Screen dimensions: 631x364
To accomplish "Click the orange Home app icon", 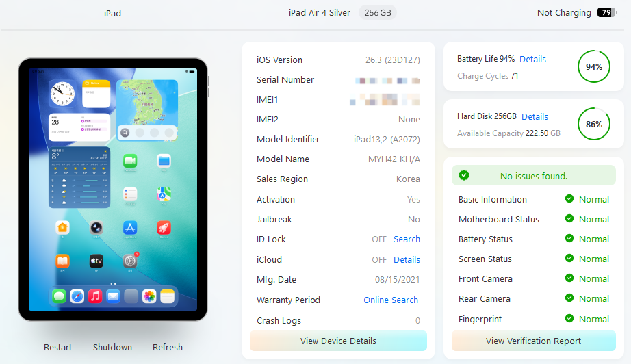I will pyautogui.click(x=62, y=228).
